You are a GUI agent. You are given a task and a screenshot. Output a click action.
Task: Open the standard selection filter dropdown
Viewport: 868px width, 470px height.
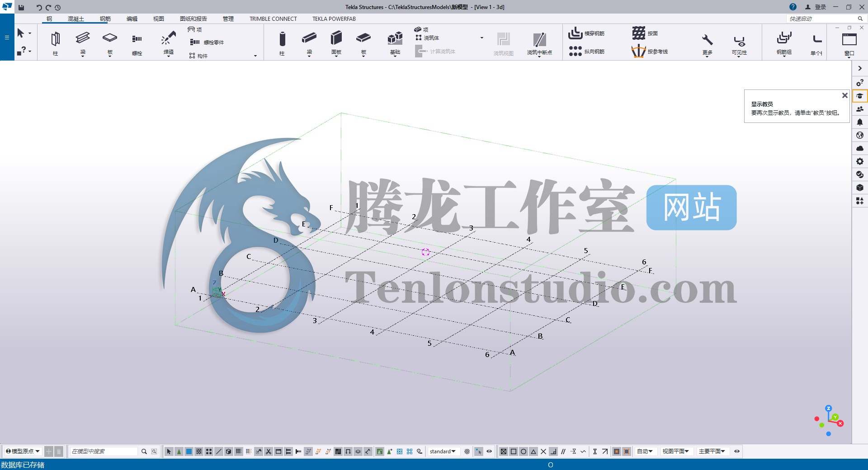click(443, 451)
